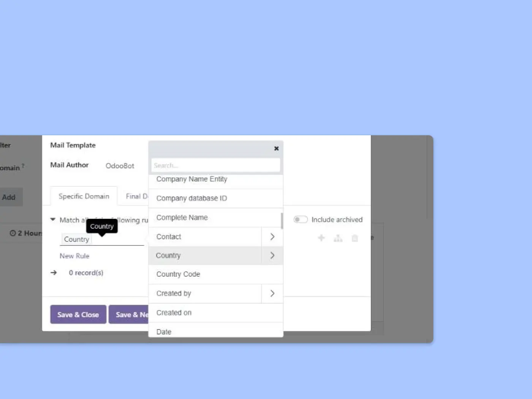Collapse the Match all rules triangle
Screen dimensions: 532x399
[x=53, y=220]
